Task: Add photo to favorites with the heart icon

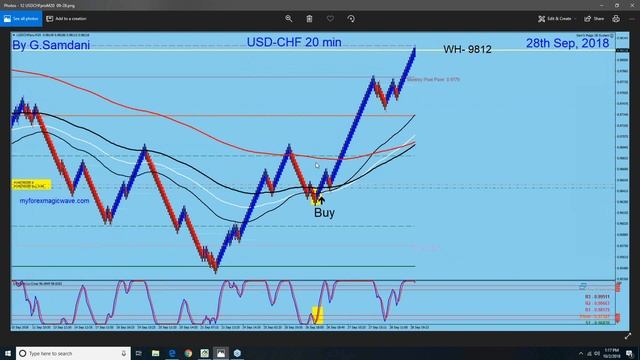Action: 330,19
